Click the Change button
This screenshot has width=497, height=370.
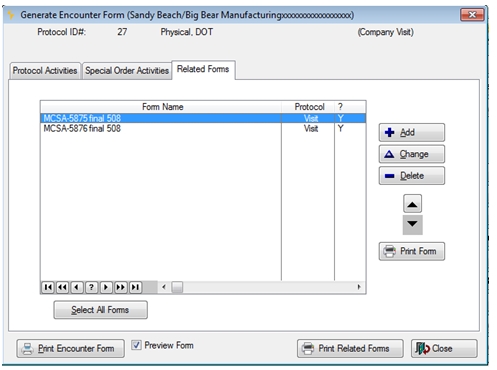[x=412, y=154]
